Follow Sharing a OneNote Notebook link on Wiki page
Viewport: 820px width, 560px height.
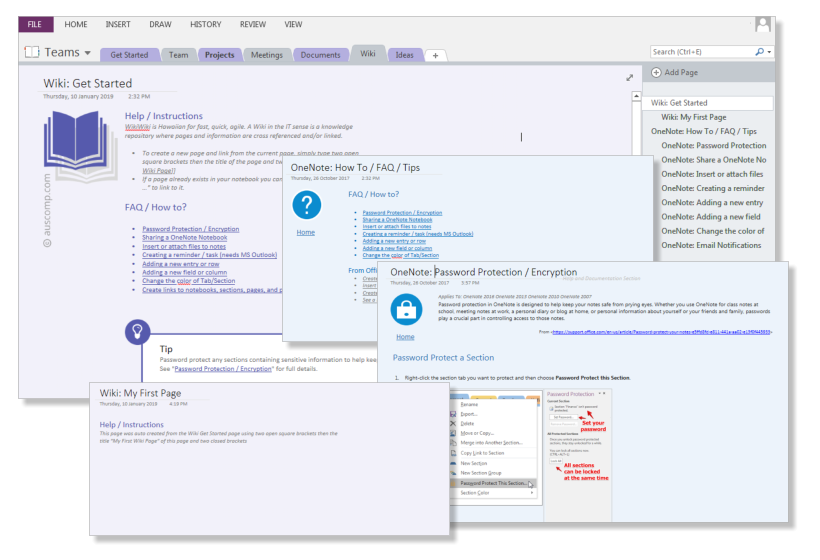[185, 237]
